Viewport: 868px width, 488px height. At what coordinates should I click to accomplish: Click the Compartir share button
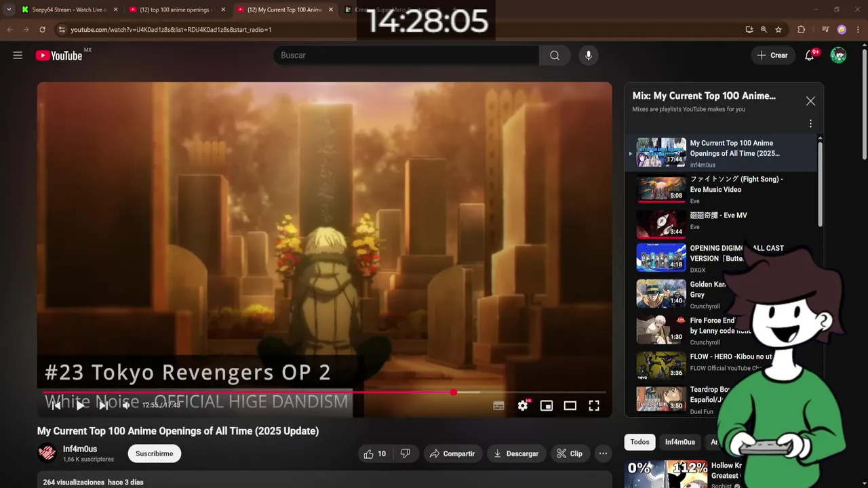pos(453,453)
